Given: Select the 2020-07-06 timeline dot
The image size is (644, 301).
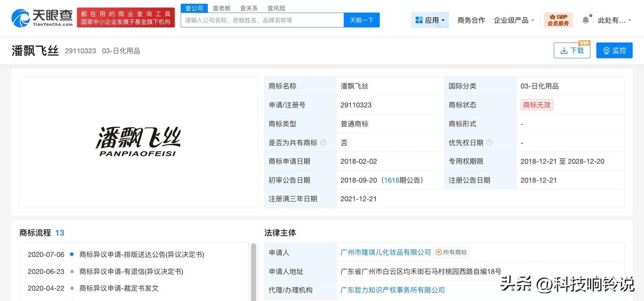Looking at the screenshot, I should pos(72,255).
